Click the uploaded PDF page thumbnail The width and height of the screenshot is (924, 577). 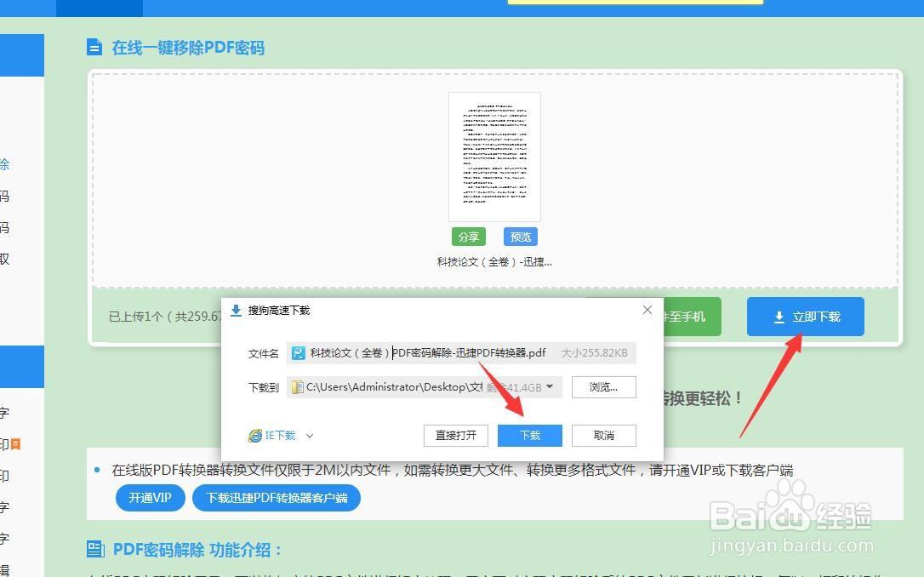click(494, 157)
